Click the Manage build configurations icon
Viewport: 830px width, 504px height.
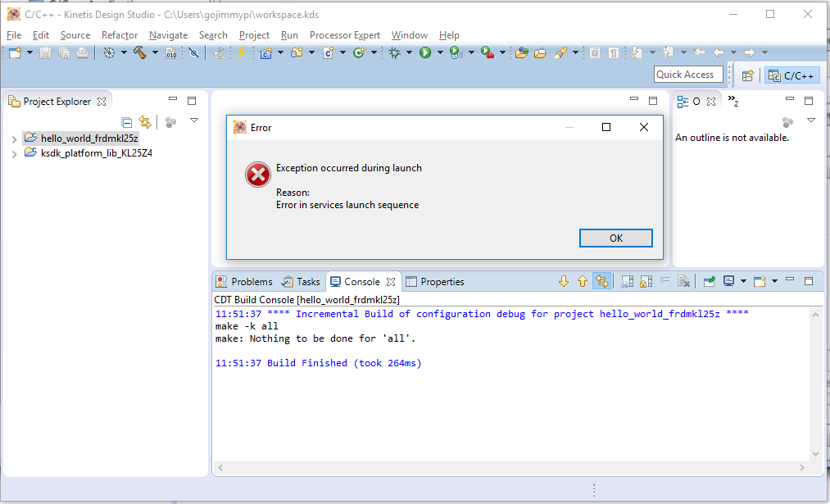pos(109,52)
